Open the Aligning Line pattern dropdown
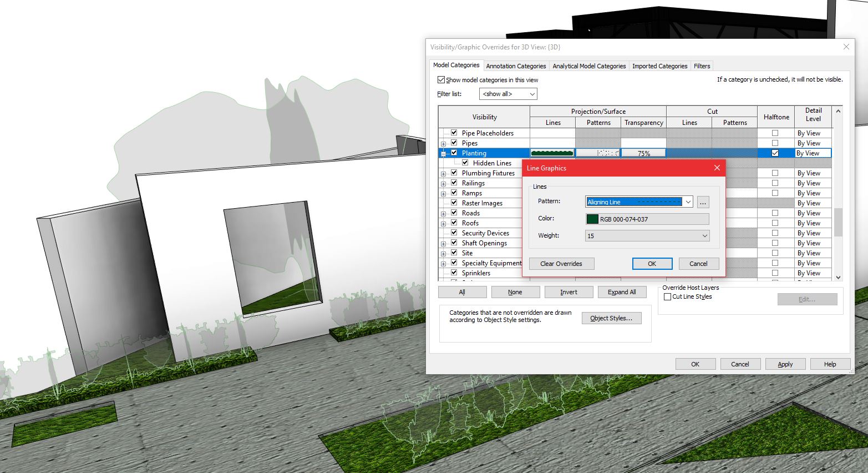This screenshot has width=868, height=473. (687, 202)
